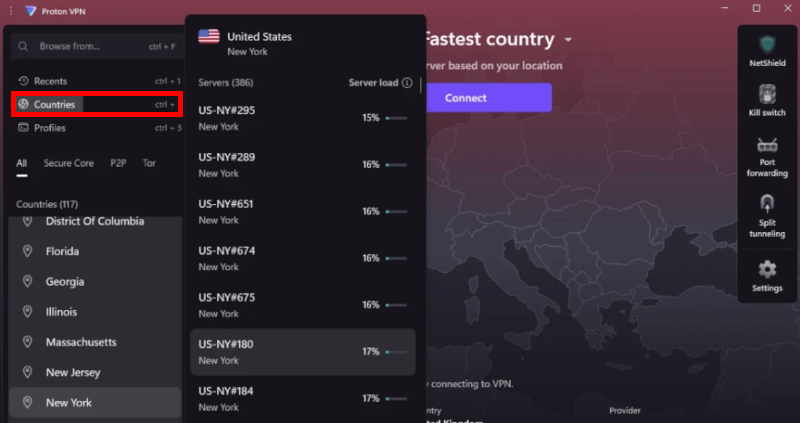Click the Countries globe icon

tap(23, 104)
